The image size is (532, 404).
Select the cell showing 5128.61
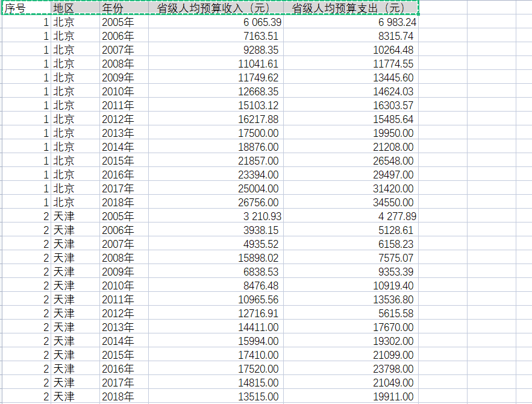click(351, 230)
